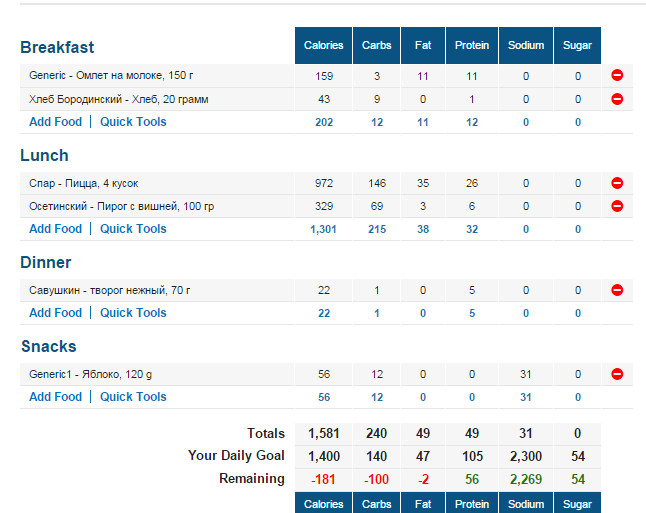This screenshot has height=513, width=646.
Task: Remove the Савушкин творог dinner entry
Action: coord(617,290)
